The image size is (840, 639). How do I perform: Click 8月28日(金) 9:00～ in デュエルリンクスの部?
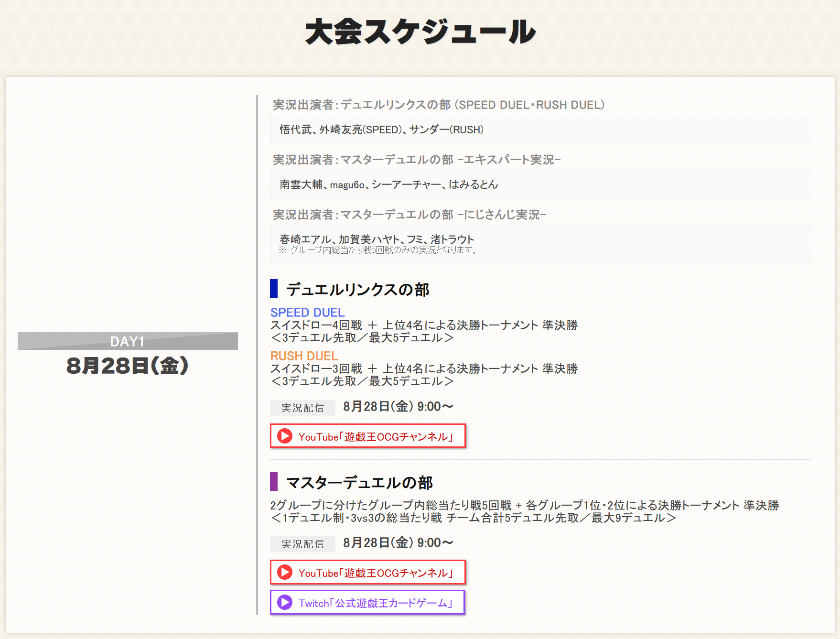point(398,407)
